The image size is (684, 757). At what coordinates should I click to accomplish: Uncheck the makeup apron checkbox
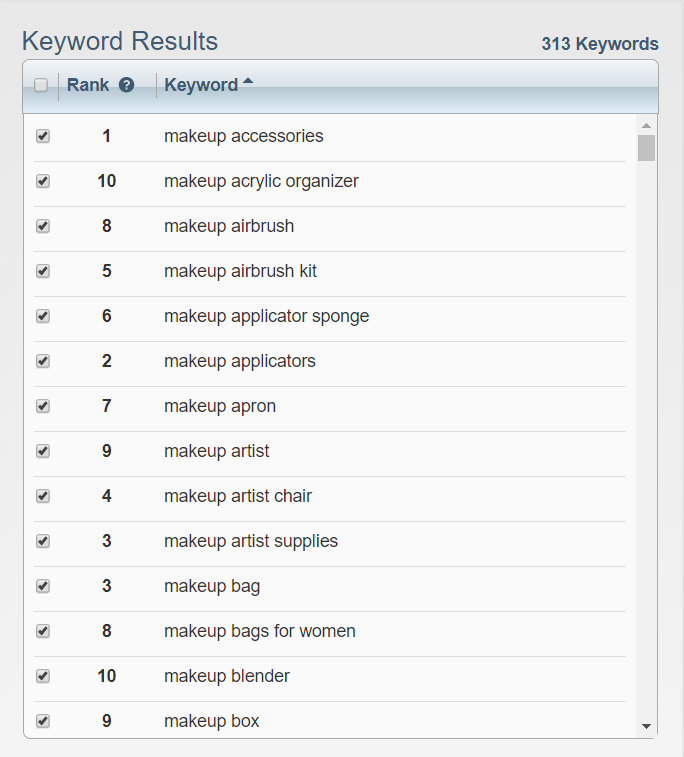pos(43,406)
